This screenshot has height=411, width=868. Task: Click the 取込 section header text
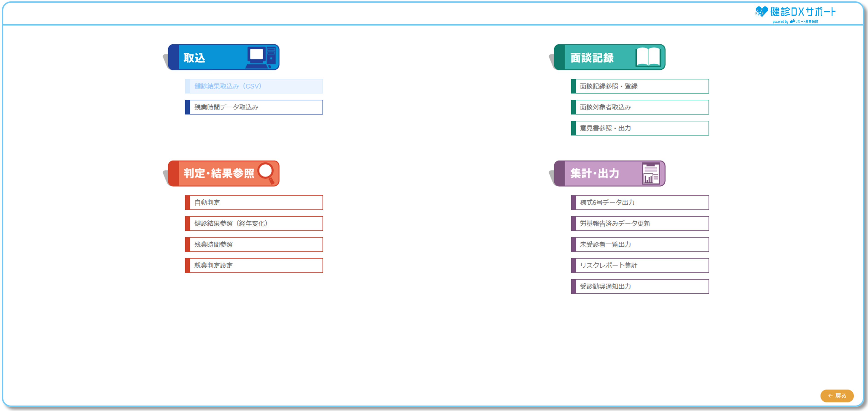point(194,58)
